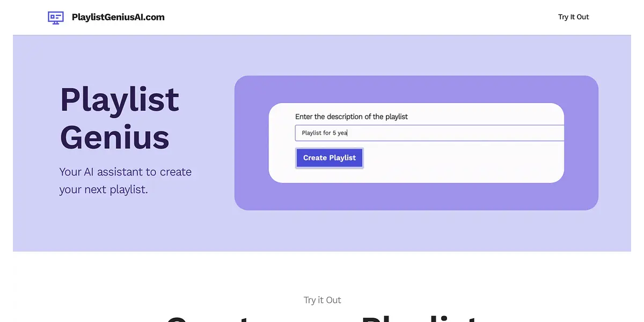Click the "Your AI assistant to create" tagline line

click(125, 172)
